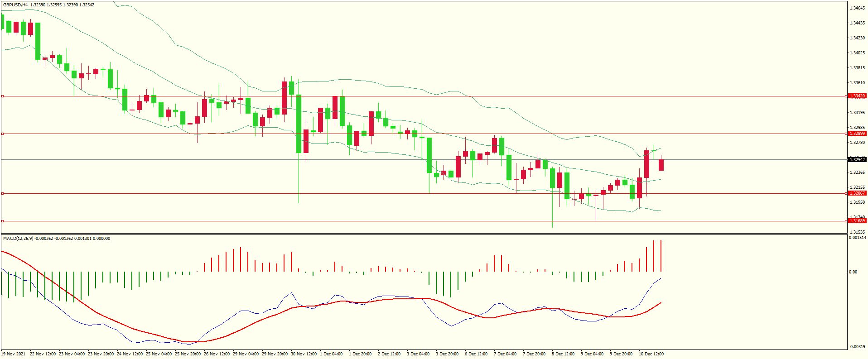Screen dimensions: 868x359
Task: Click the 19 Nov 2021 date label
Action: (14, 354)
